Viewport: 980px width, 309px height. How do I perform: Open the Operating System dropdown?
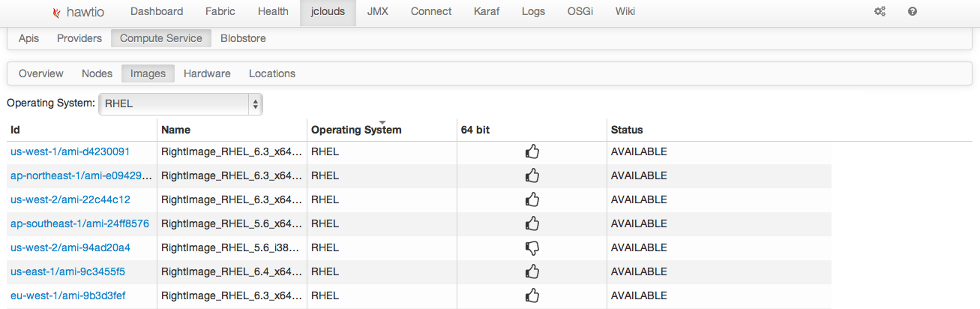point(181,104)
